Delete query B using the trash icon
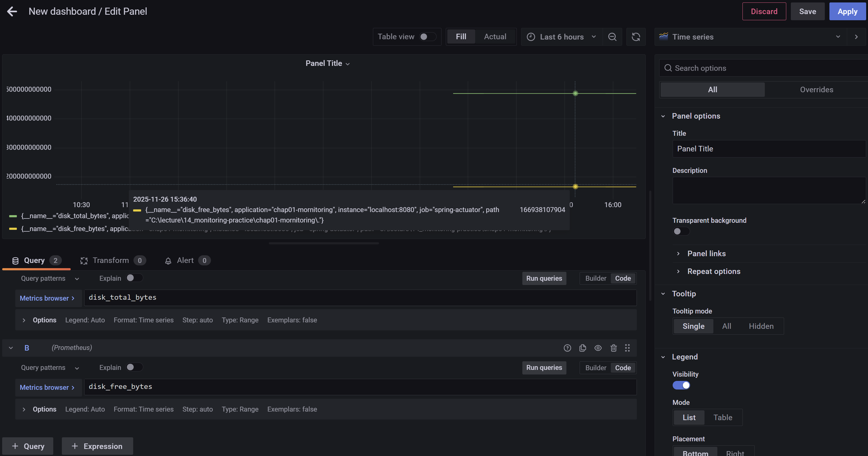Viewport: 868px width, 456px height. click(614, 348)
